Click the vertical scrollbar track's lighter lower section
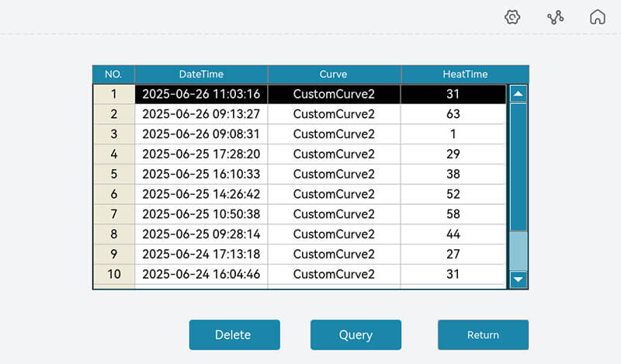 coord(518,250)
